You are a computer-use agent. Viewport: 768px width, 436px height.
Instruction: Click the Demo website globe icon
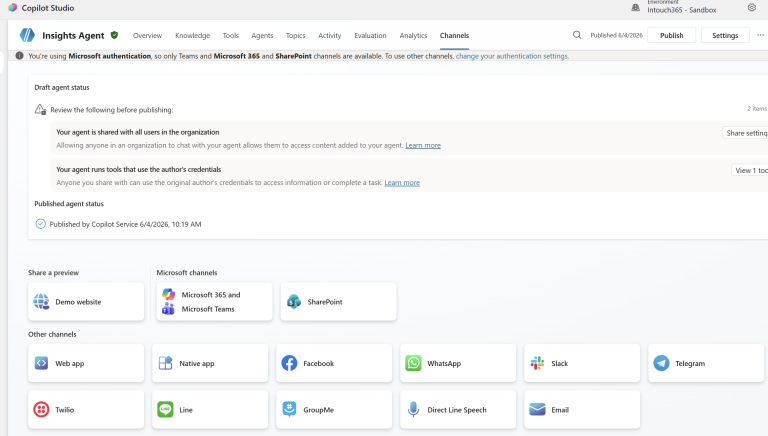tap(41, 302)
